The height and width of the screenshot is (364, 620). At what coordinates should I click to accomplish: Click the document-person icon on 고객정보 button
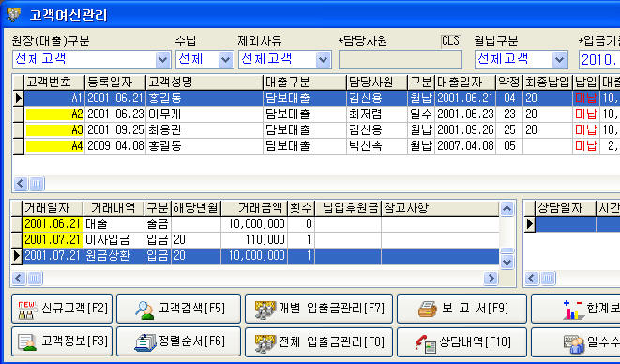pos(27,342)
